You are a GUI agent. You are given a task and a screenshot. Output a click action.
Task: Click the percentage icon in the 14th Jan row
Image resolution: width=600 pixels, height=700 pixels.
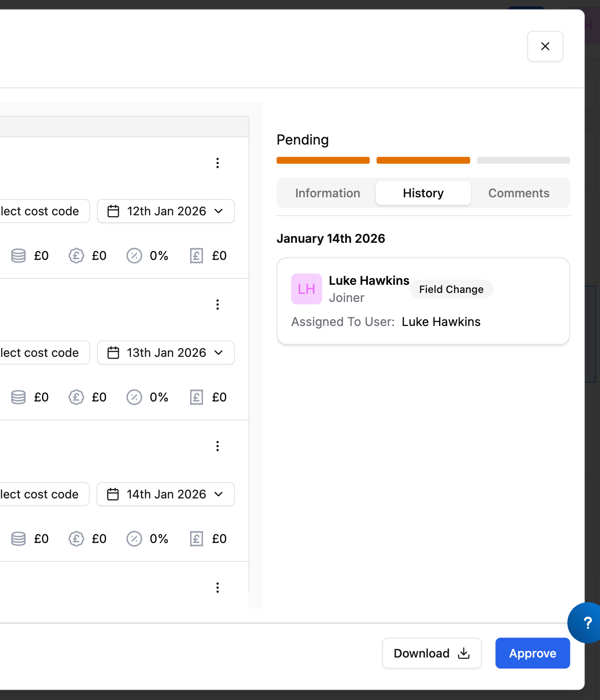pyautogui.click(x=134, y=539)
